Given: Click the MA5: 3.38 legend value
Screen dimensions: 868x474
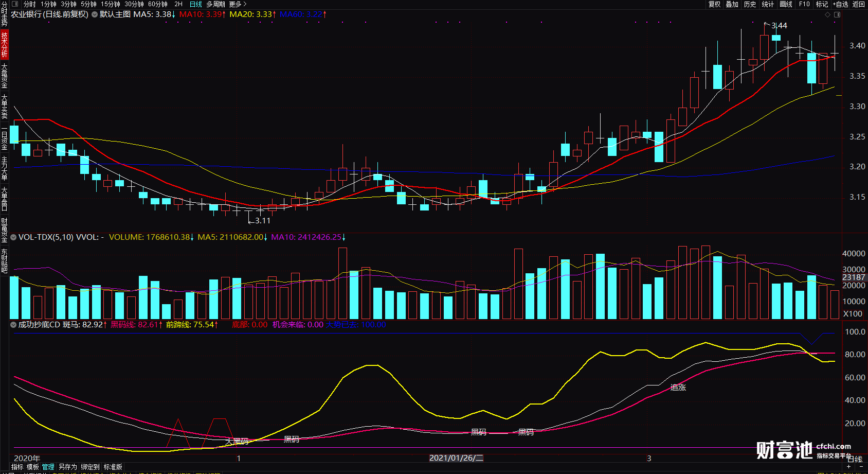Looking at the screenshot, I should pos(154,14).
